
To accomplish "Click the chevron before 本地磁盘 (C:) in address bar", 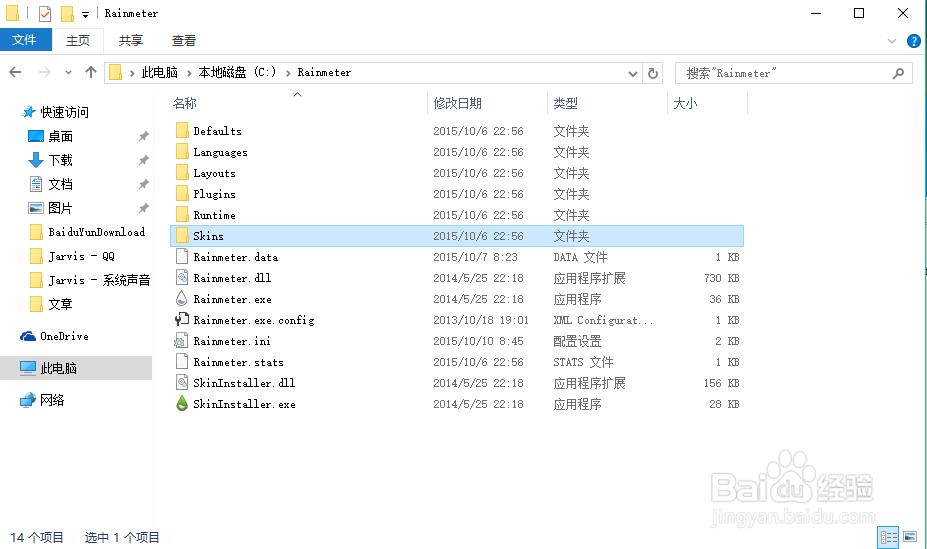I will [x=189, y=73].
